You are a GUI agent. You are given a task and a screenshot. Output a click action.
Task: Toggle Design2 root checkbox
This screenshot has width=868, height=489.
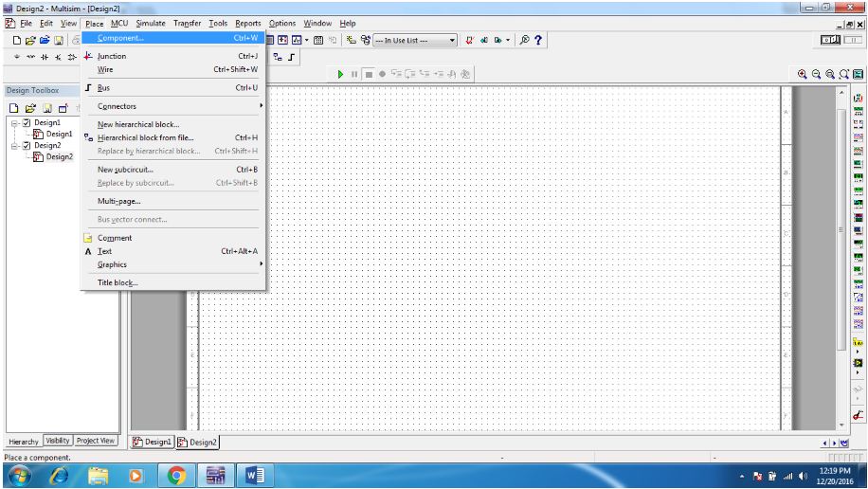(x=26, y=146)
